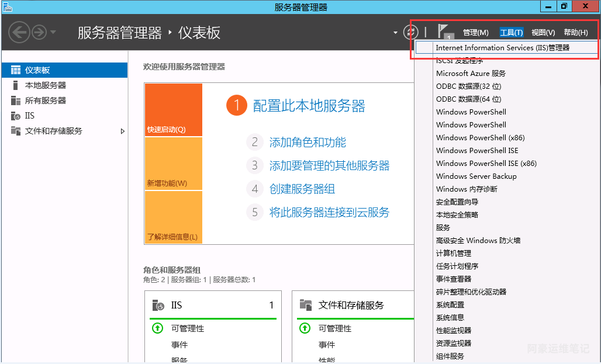Open the notifications flag icon
This screenshot has height=364, width=601.
[x=445, y=32]
